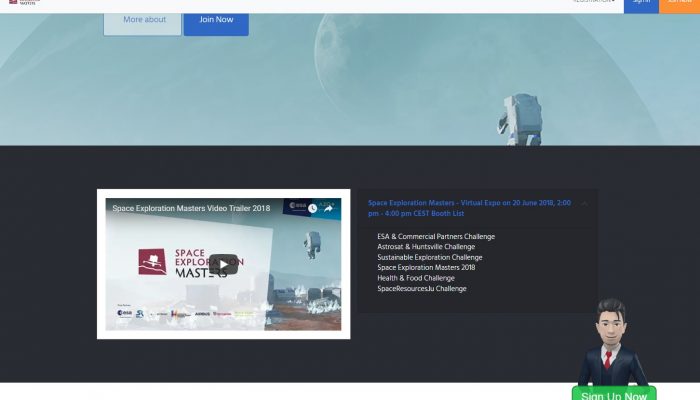Play the Space Exploration Masters video trailer

tap(223, 264)
